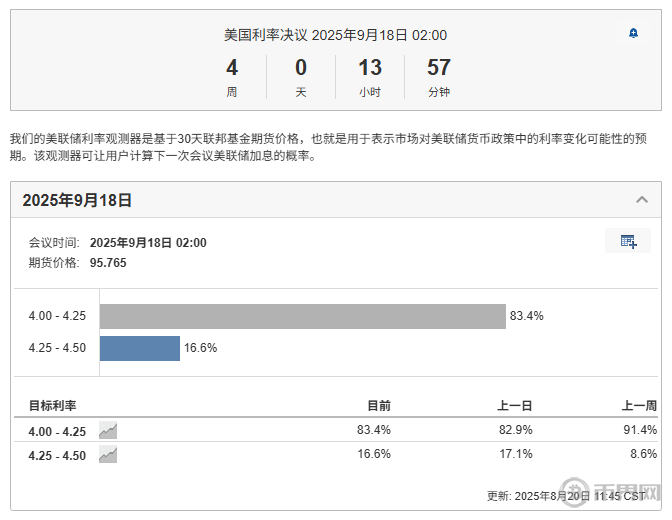672x520 pixels.
Task: Select the 上一周 column header
Action: [639, 405]
